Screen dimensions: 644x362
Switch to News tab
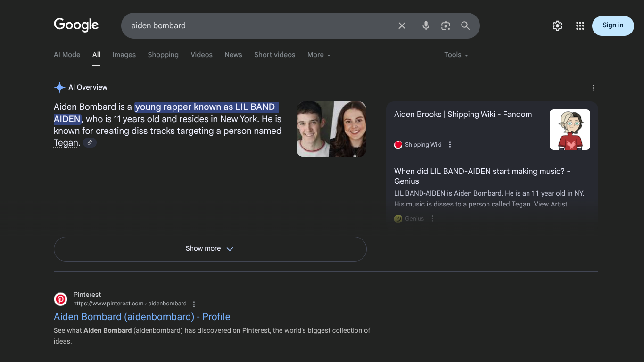pos(233,55)
